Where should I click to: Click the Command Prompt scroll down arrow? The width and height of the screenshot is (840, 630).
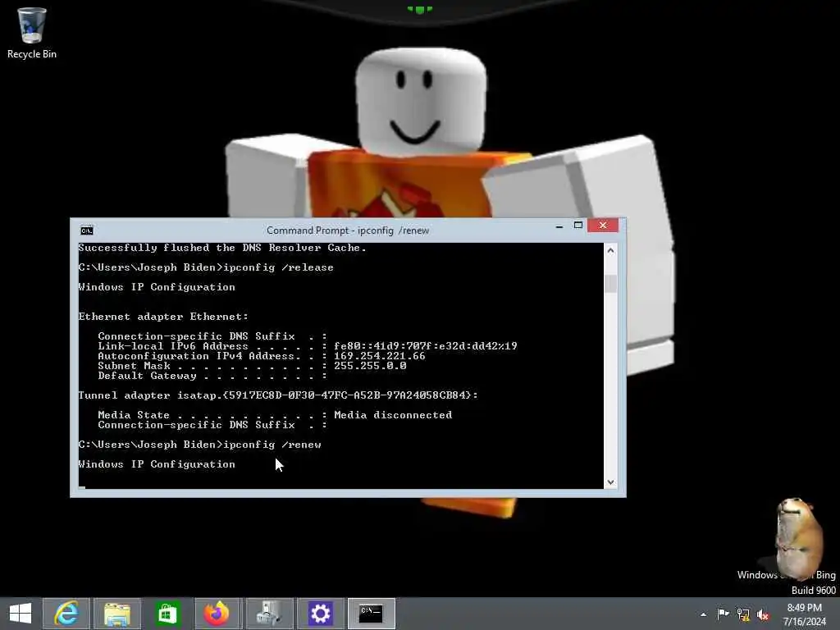tap(610, 482)
